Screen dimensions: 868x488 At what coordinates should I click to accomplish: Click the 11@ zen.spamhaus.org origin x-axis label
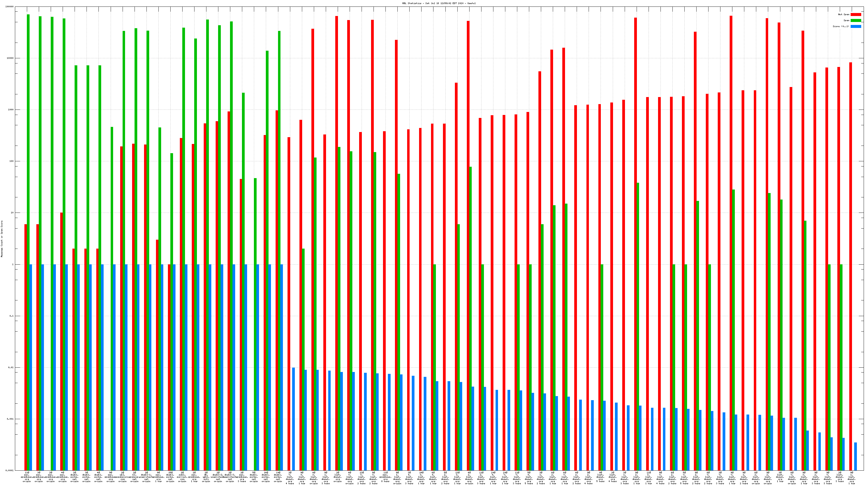point(27,477)
